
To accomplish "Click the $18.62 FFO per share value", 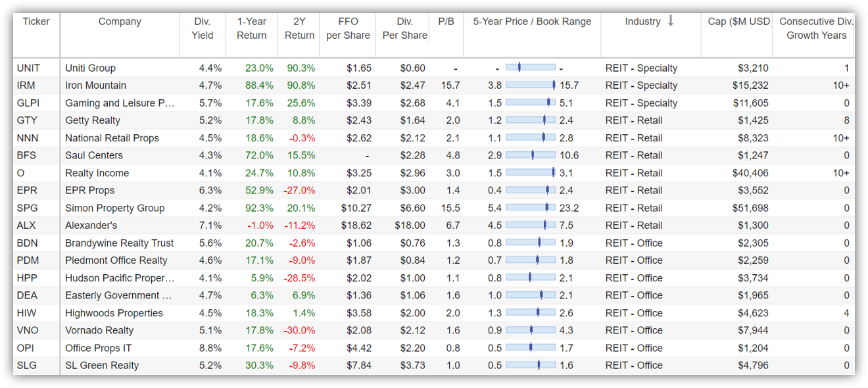I will pyautogui.click(x=356, y=226).
